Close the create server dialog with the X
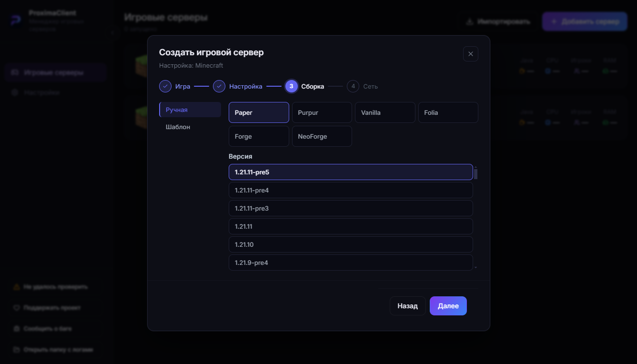This screenshot has height=364, width=637. coord(470,54)
